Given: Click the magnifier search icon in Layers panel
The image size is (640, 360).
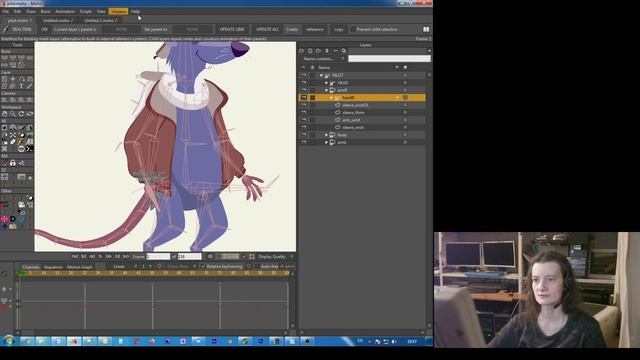Looking at the screenshot, I should tap(344, 51).
